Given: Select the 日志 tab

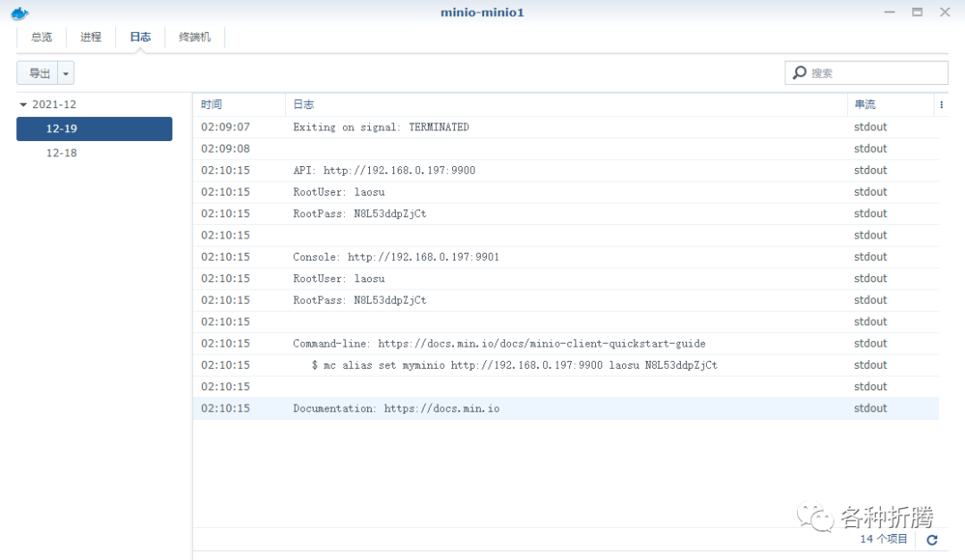Looking at the screenshot, I should pyautogui.click(x=140, y=37).
